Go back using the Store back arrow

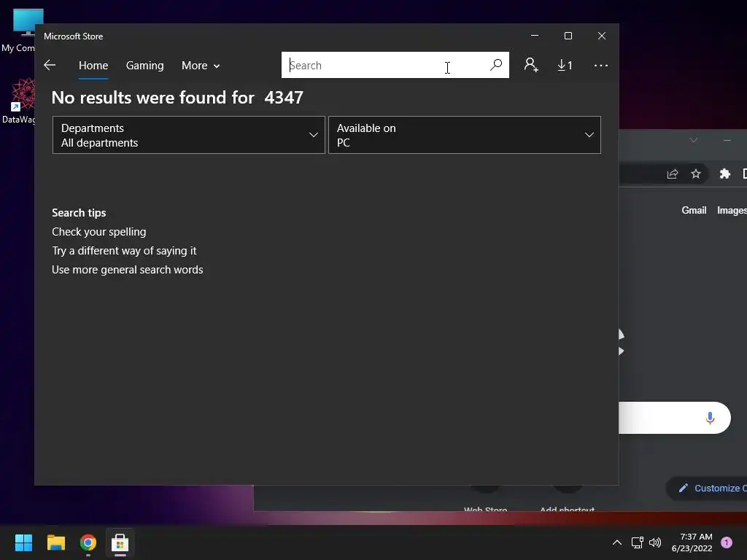tap(50, 65)
